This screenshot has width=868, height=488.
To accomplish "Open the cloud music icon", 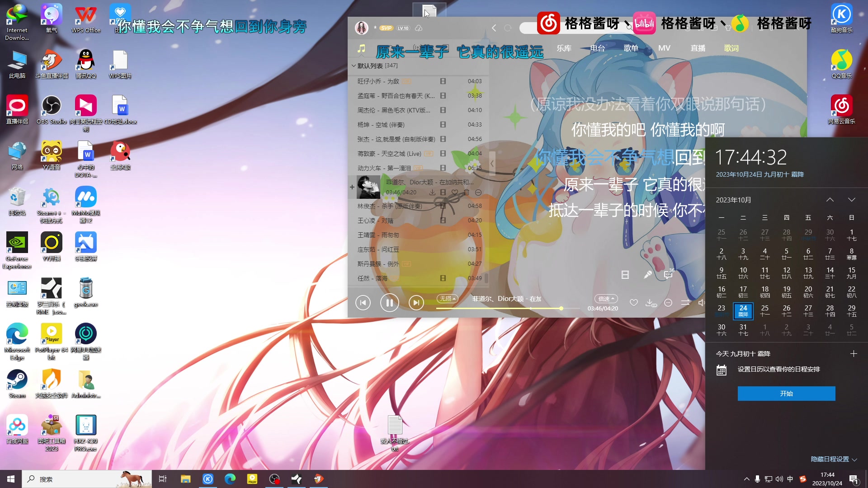I will click(x=419, y=28).
